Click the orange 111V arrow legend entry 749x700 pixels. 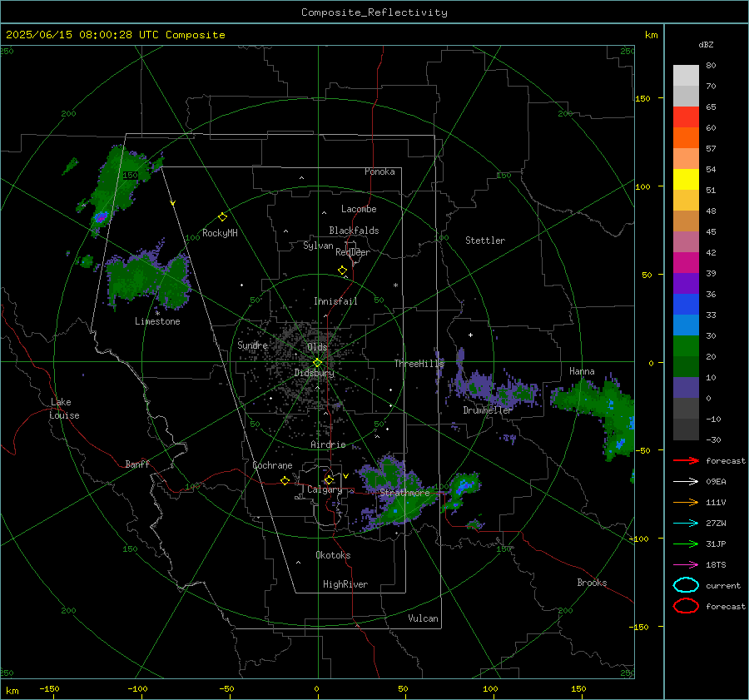click(686, 502)
